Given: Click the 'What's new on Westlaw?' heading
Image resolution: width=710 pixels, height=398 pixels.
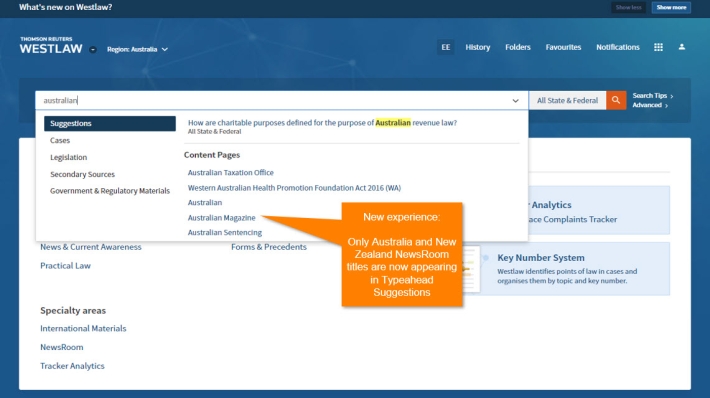Looking at the screenshot, I should click(65, 7).
